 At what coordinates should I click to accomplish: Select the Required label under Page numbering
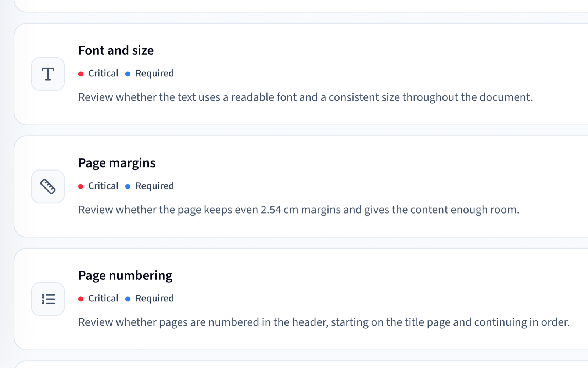pos(155,299)
